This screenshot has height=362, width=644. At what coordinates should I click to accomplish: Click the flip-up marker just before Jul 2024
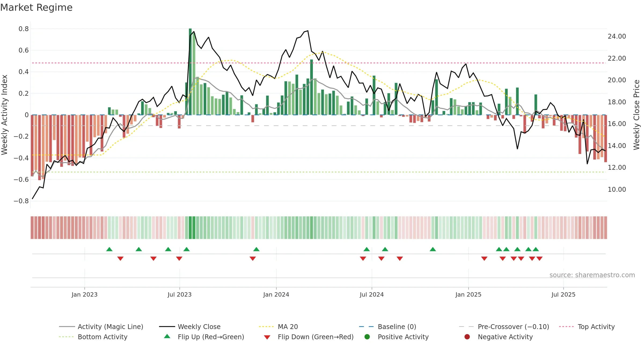[x=367, y=249]
